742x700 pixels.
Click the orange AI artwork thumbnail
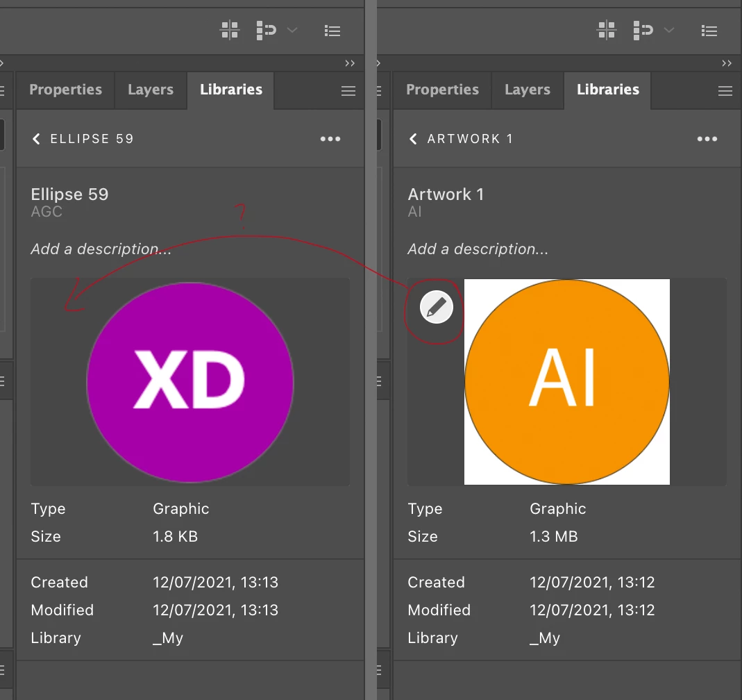coord(567,382)
